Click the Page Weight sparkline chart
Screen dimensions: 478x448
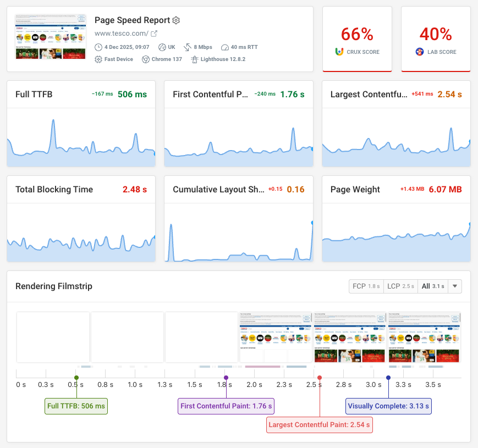tap(395, 236)
